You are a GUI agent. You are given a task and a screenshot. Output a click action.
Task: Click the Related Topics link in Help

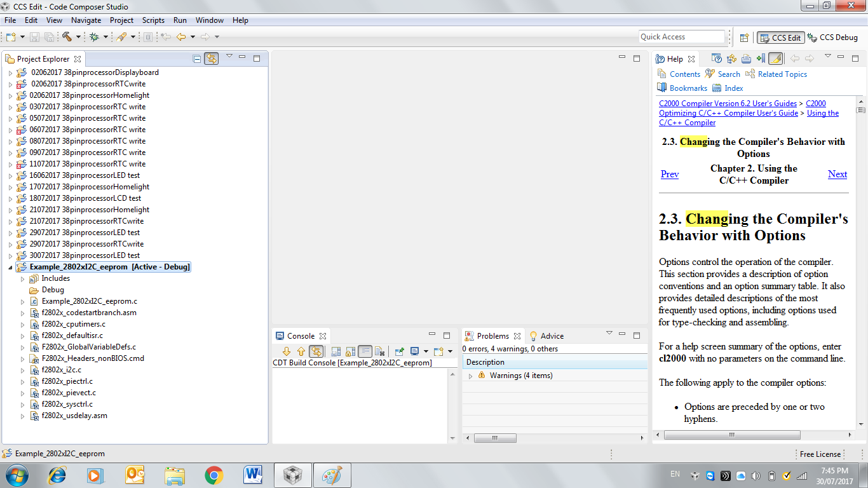tap(782, 74)
